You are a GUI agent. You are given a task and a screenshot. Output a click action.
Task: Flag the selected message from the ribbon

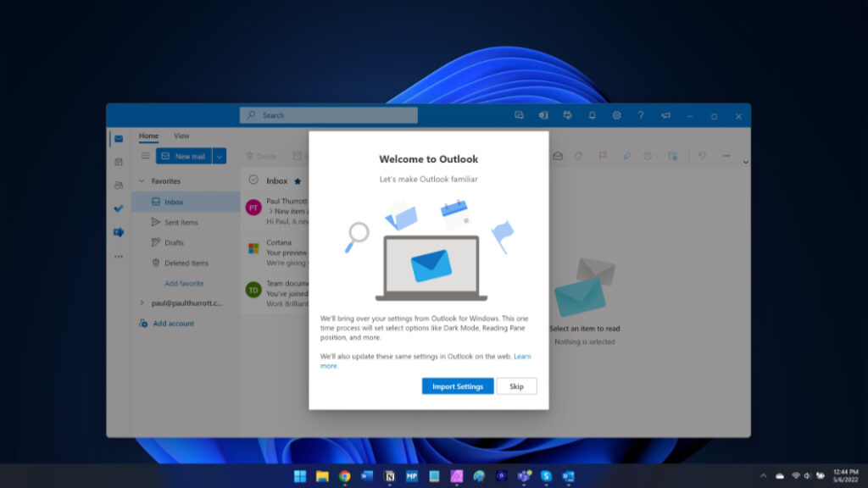click(603, 155)
